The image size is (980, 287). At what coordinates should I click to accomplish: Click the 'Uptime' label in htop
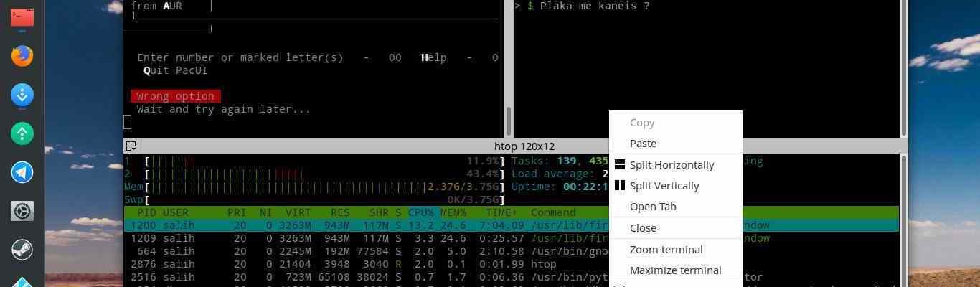coord(534,187)
